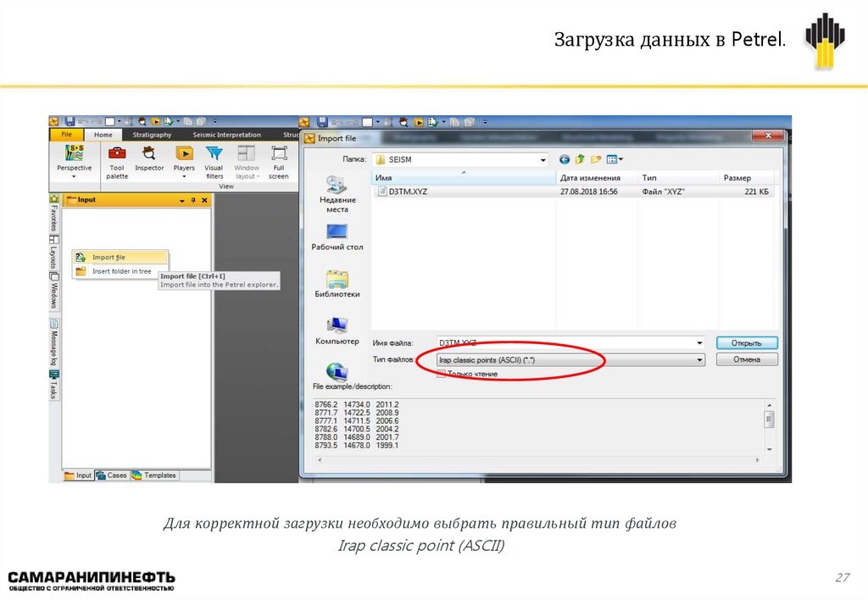The width and height of the screenshot is (868, 600).
Task: Click the file preview scrollbar up arrow
Action: pos(769,406)
